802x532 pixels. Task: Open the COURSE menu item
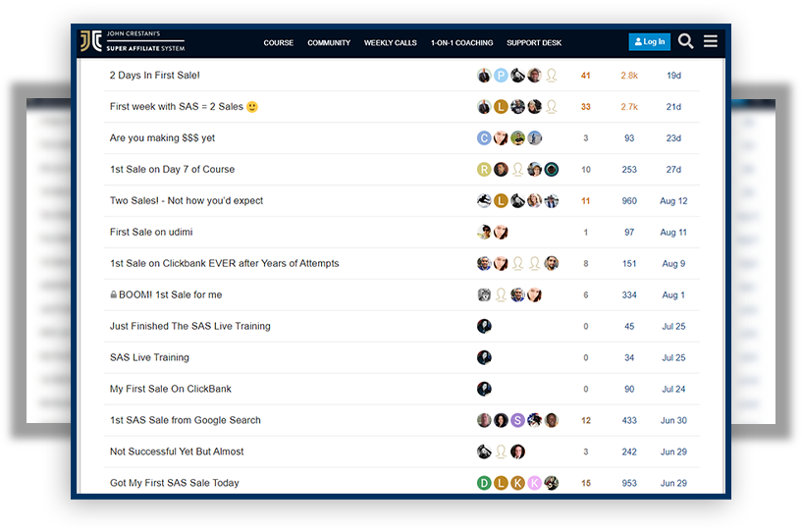pyautogui.click(x=278, y=43)
